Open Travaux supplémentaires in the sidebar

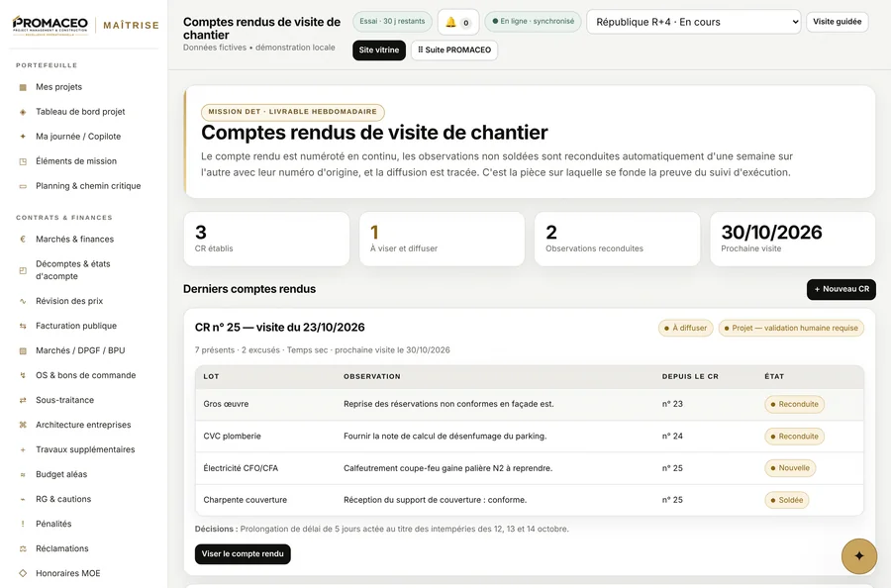(85, 449)
